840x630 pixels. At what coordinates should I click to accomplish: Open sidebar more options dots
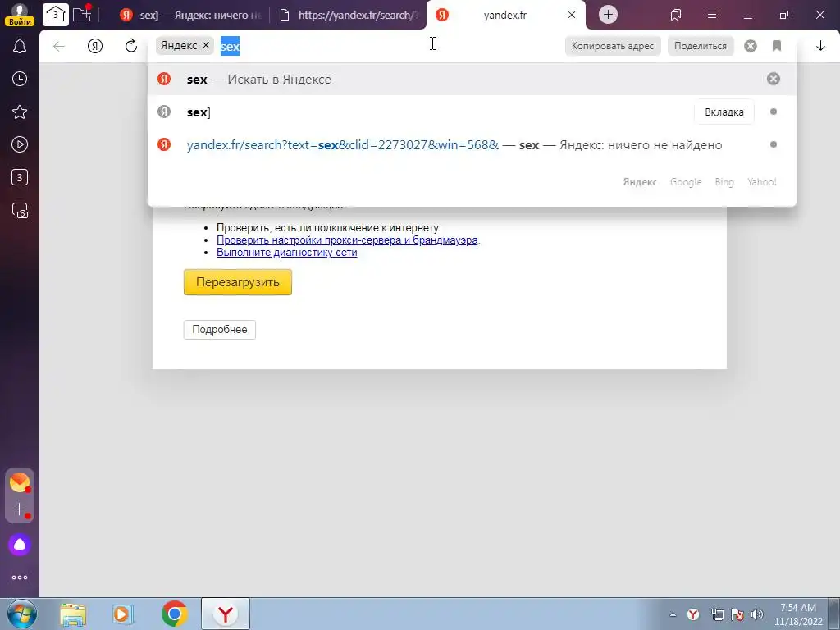(x=20, y=577)
